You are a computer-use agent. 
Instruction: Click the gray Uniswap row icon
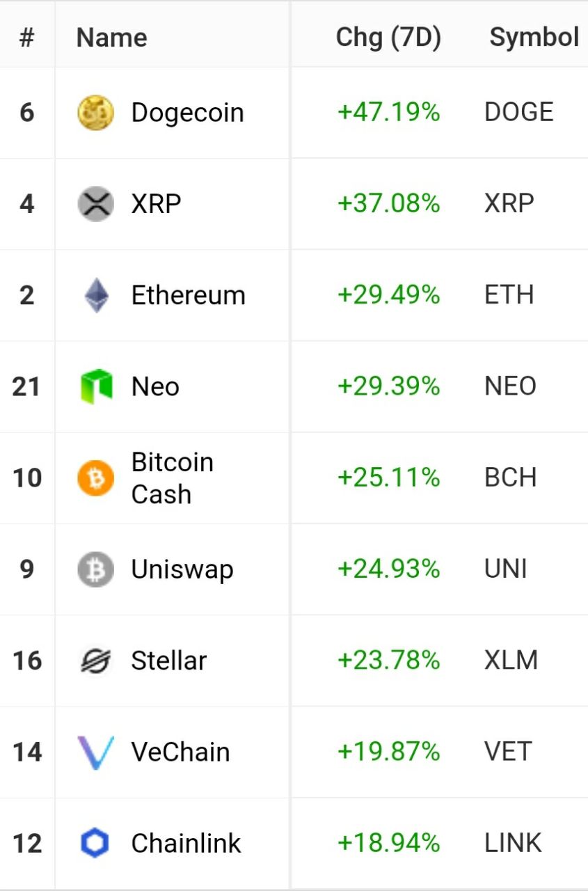95,569
